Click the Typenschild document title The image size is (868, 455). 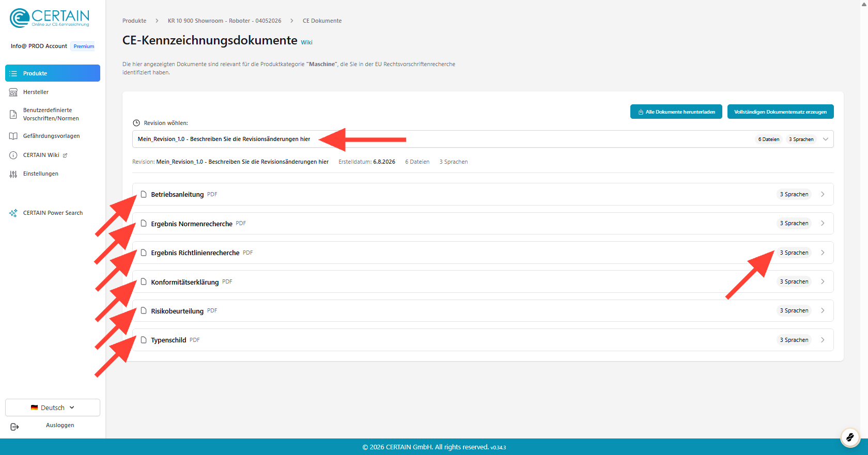[168, 340]
